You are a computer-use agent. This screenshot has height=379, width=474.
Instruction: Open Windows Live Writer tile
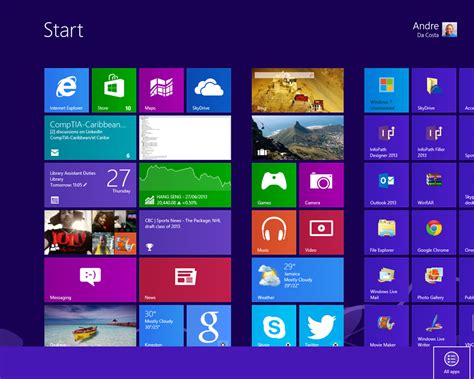pyautogui.click(x=434, y=326)
